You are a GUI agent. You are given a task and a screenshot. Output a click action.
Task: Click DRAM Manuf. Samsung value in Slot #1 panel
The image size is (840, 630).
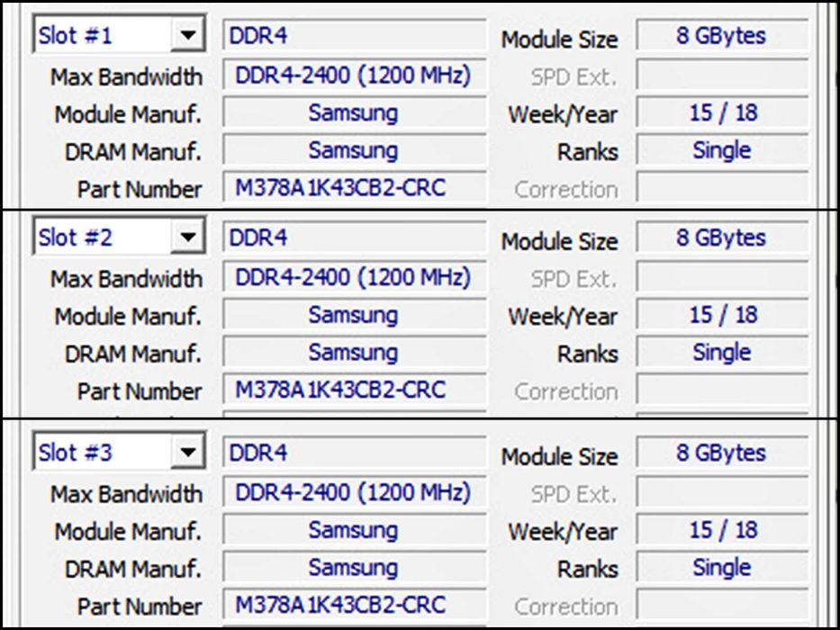click(x=355, y=150)
